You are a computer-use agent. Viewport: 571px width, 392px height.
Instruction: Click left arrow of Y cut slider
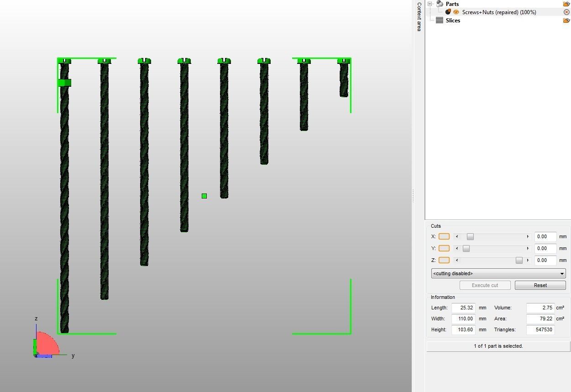click(x=457, y=248)
